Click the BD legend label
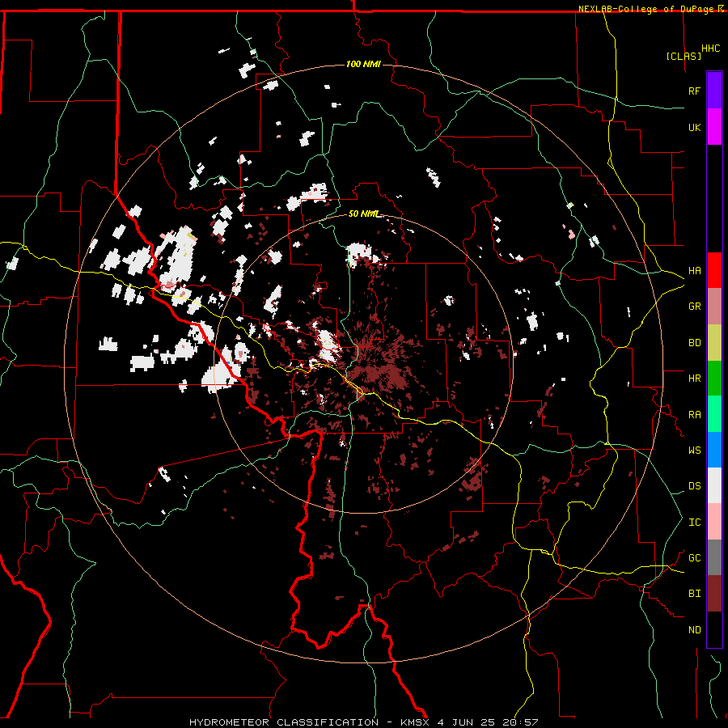This screenshot has height=728, width=728. pyautogui.click(x=694, y=343)
